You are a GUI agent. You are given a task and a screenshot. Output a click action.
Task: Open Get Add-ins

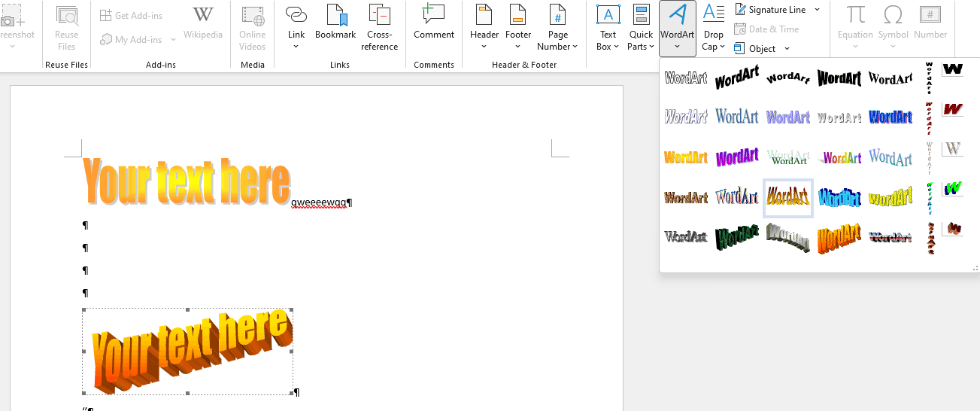(132, 15)
